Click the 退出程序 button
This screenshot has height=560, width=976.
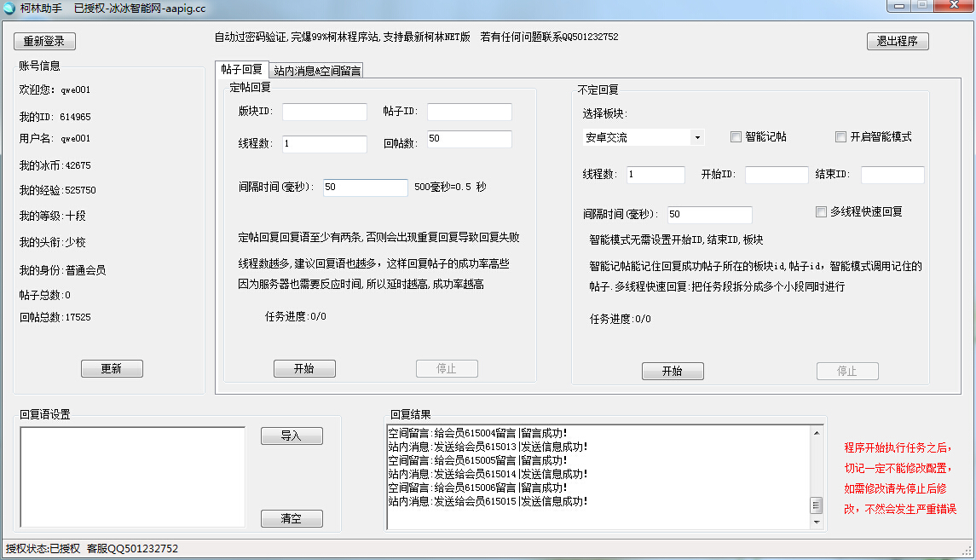point(897,41)
